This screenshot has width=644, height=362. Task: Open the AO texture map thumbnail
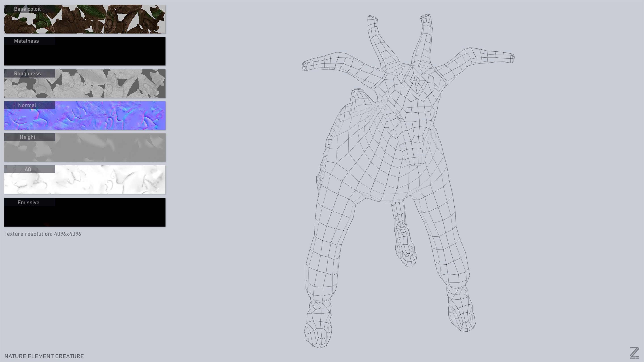tap(85, 179)
